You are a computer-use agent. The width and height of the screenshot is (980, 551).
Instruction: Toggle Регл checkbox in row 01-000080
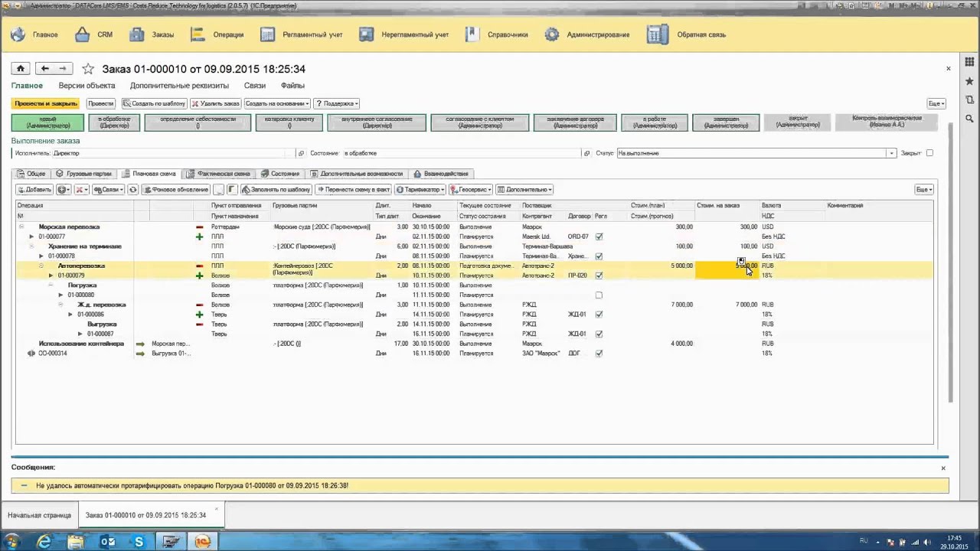click(599, 295)
